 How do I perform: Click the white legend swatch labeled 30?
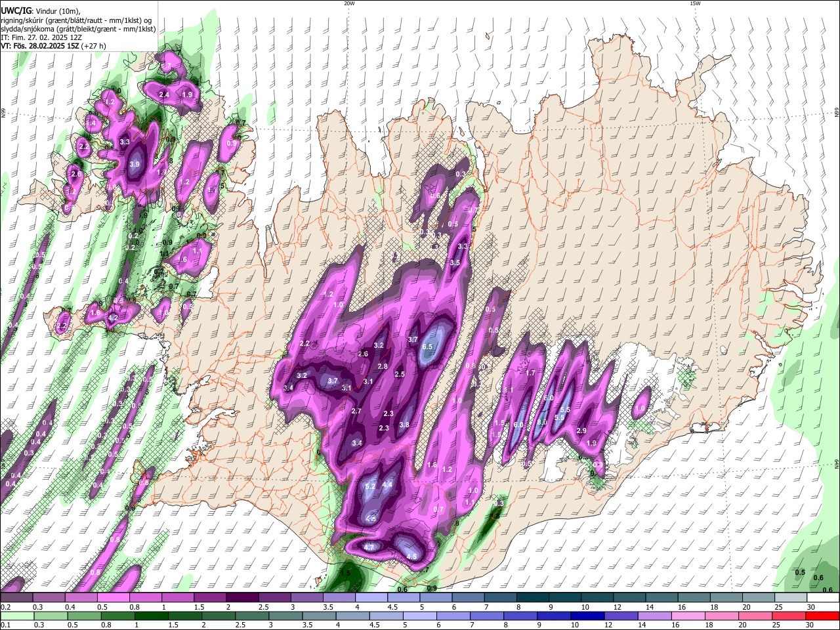pyautogui.click(x=822, y=598)
